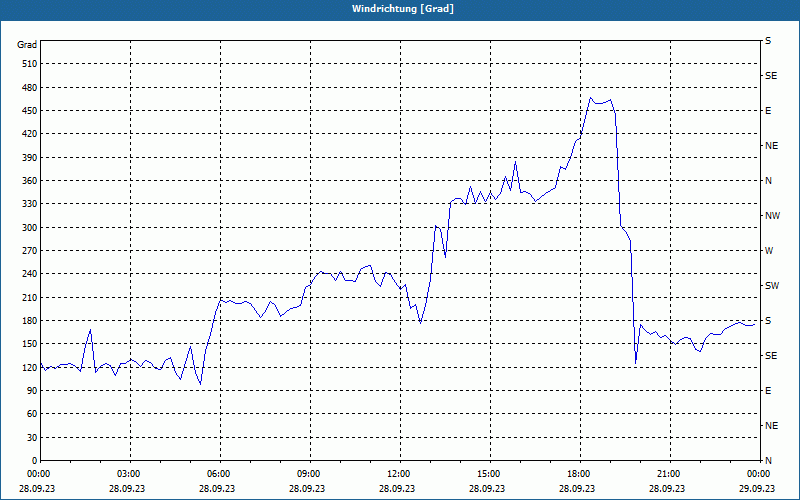Image resolution: width=800 pixels, height=500 pixels.
Task: Select the 28.09.23 date under 06:00
Action: [x=217, y=488]
